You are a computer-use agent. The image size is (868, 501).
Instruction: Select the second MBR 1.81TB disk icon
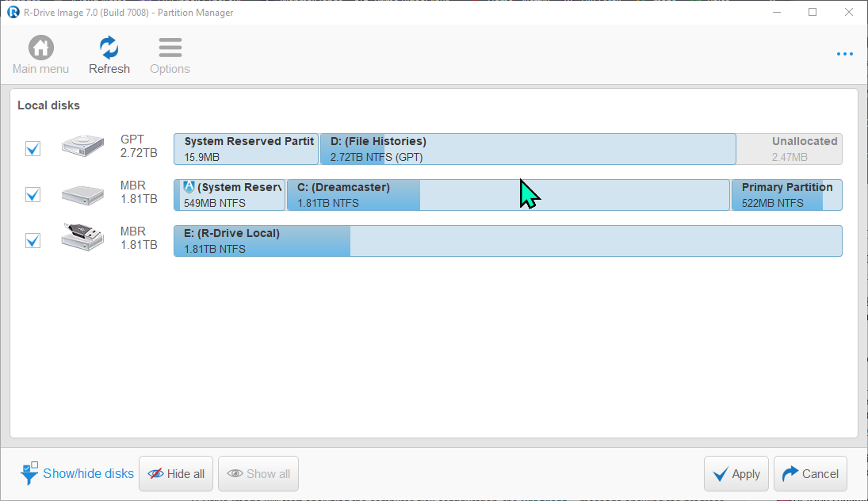(x=83, y=194)
